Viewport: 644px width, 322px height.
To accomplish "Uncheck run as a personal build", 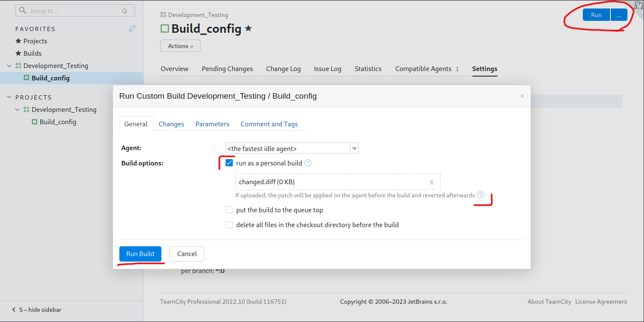I will pyautogui.click(x=229, y=162).
